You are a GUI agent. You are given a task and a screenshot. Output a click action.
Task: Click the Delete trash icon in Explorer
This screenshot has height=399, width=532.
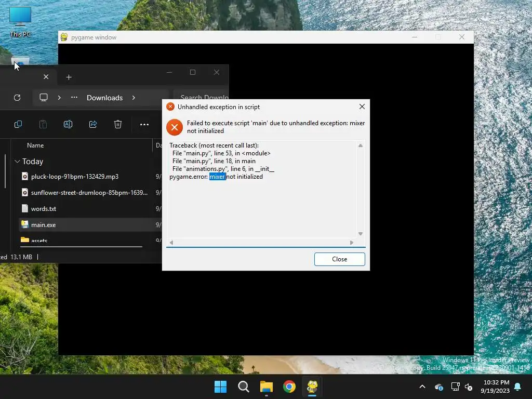118,125
